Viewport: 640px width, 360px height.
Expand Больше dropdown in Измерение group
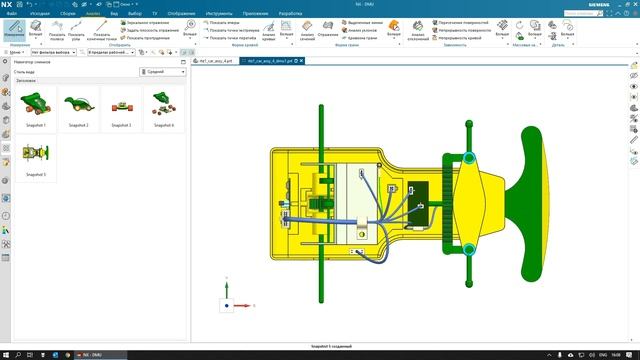tap(36, 30)
